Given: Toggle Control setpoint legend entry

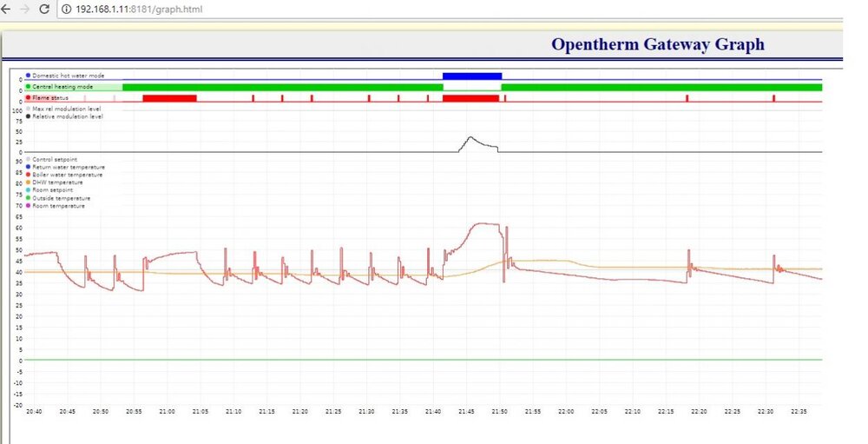Looking at the screenshot, I should [55, 159].
